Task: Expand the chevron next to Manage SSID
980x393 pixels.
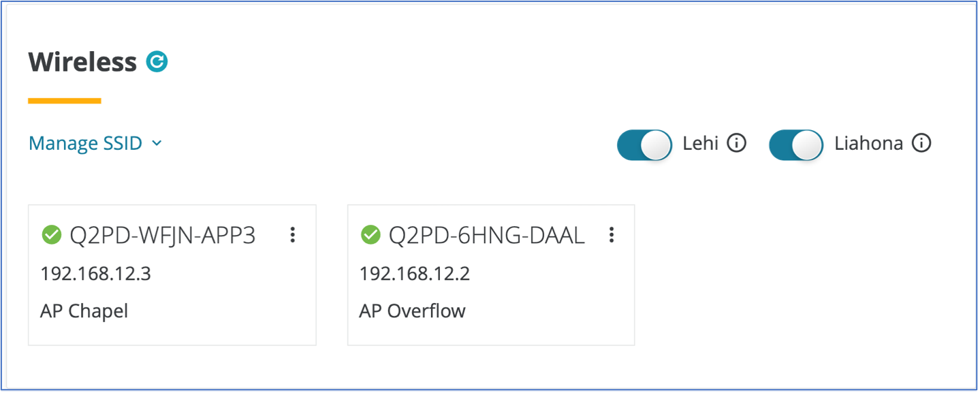Action: (157, 143)
